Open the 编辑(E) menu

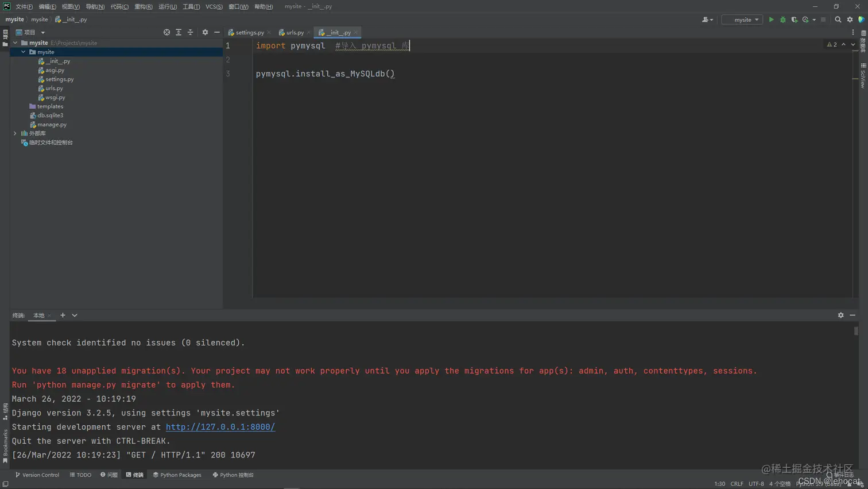(47, 6)
